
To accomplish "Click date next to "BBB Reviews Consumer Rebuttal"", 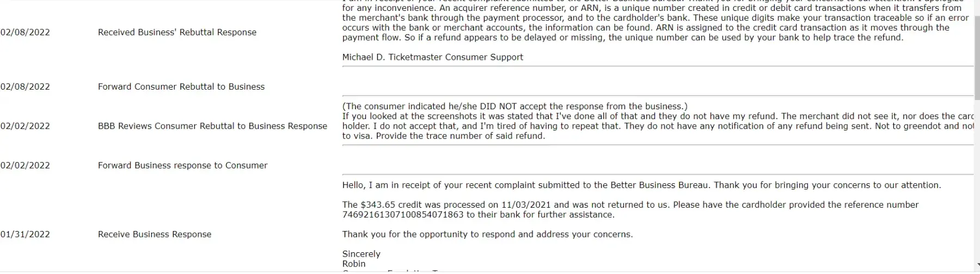I will [25, 126].
